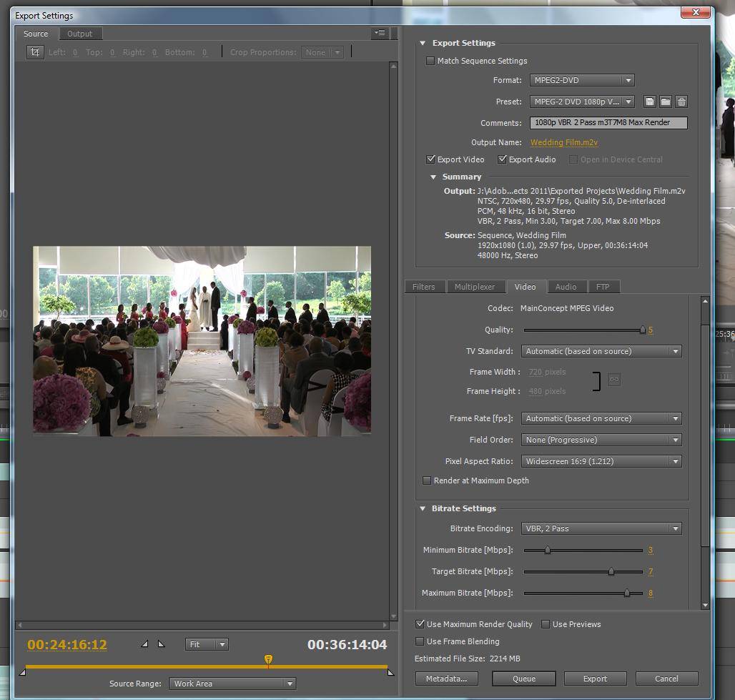Enable the Use Previews checkbox
The image size is (735, 700).
(545, 624)
